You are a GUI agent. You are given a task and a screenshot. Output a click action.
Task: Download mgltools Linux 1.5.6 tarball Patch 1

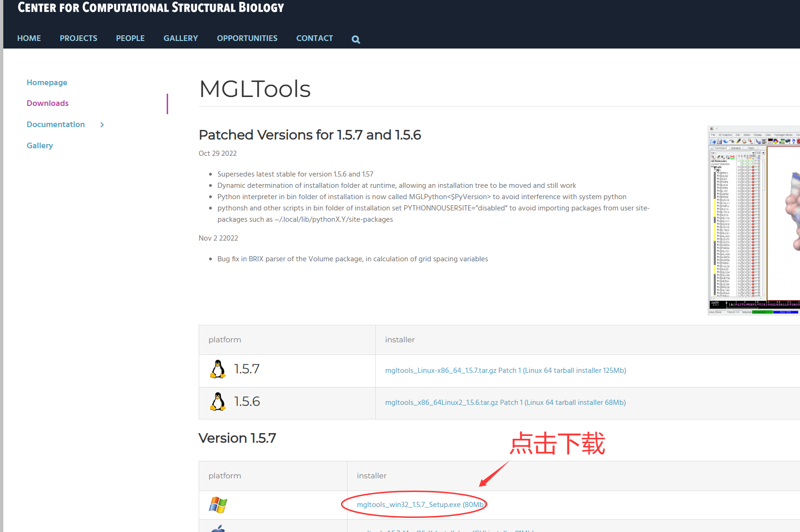[x=505, y=403]
